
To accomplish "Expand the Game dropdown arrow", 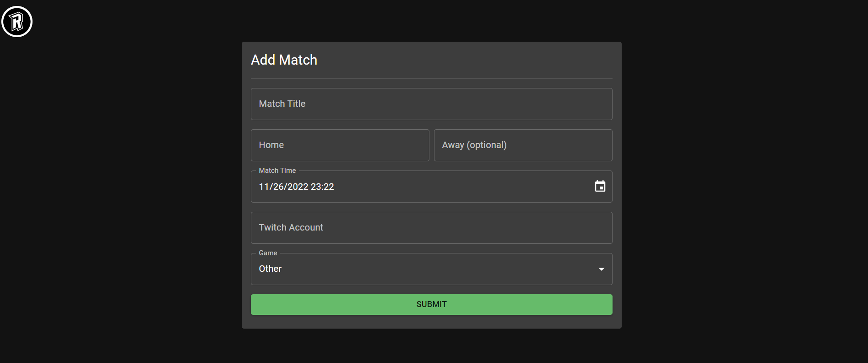I will click(602, 269).
